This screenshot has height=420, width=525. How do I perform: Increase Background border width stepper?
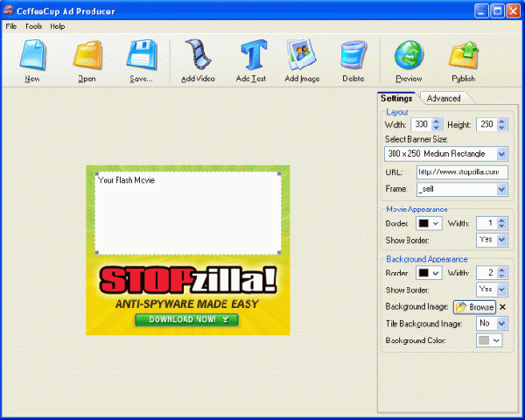501,269
